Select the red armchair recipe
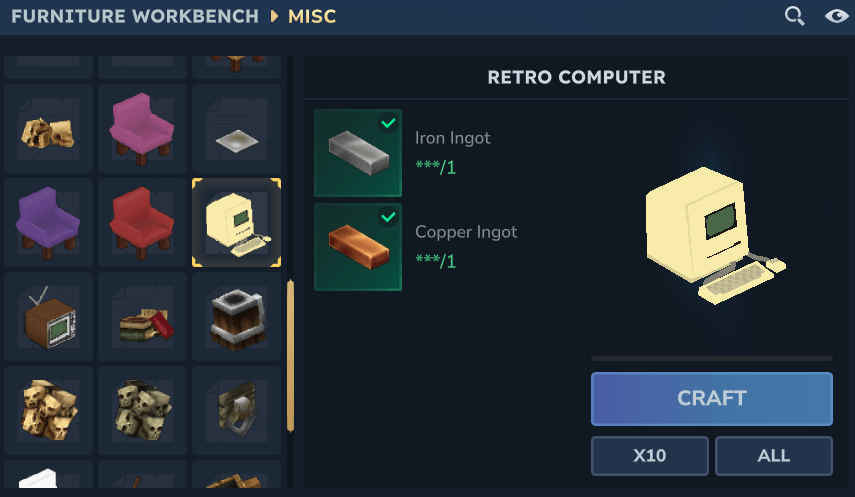 [x=142, y=223]
